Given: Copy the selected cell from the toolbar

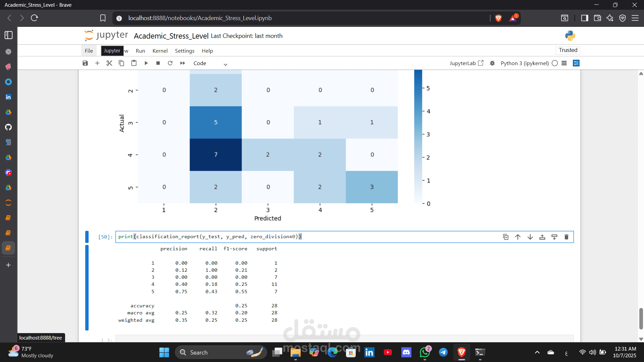Looking at the screenshot, I should (x=121, y=63).
